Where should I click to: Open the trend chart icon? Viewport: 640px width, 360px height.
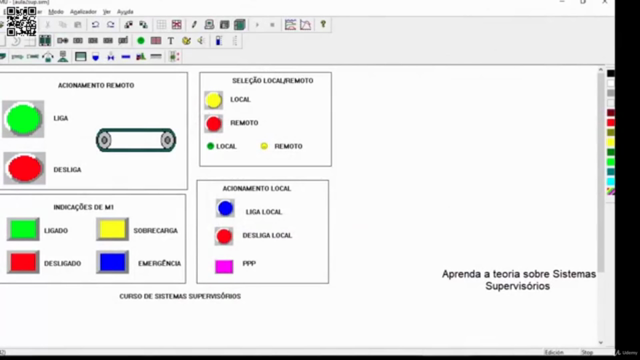click(290, 25)
